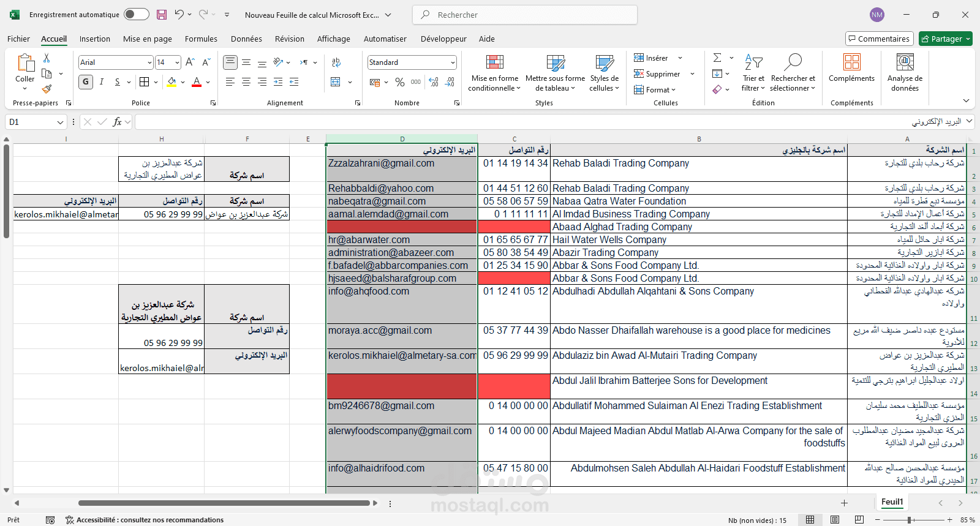Viewport: 980px width, 526px height.
Task: Toggle align text right
Action: point(262,81)
